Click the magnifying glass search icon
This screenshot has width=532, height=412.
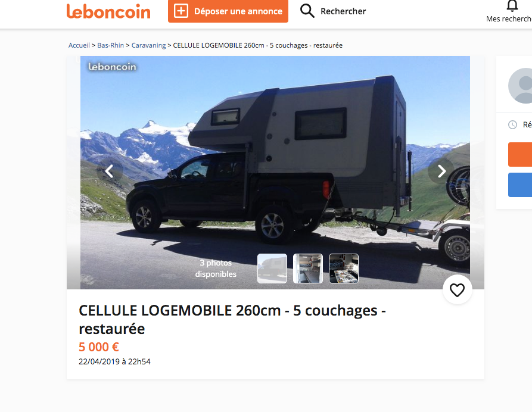pos(307,11)
